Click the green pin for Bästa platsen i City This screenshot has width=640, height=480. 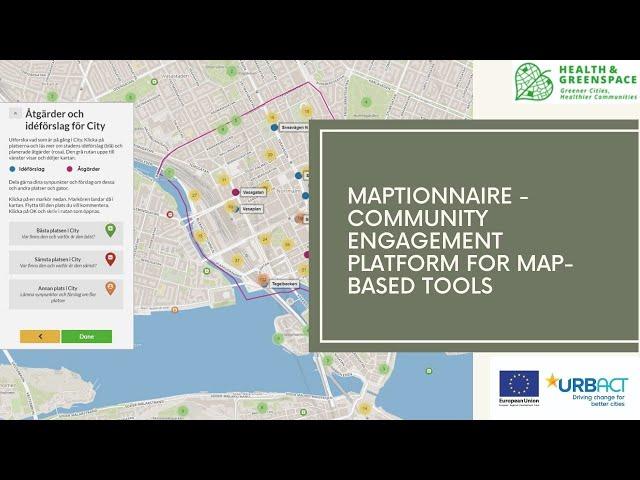click(110, 231)
